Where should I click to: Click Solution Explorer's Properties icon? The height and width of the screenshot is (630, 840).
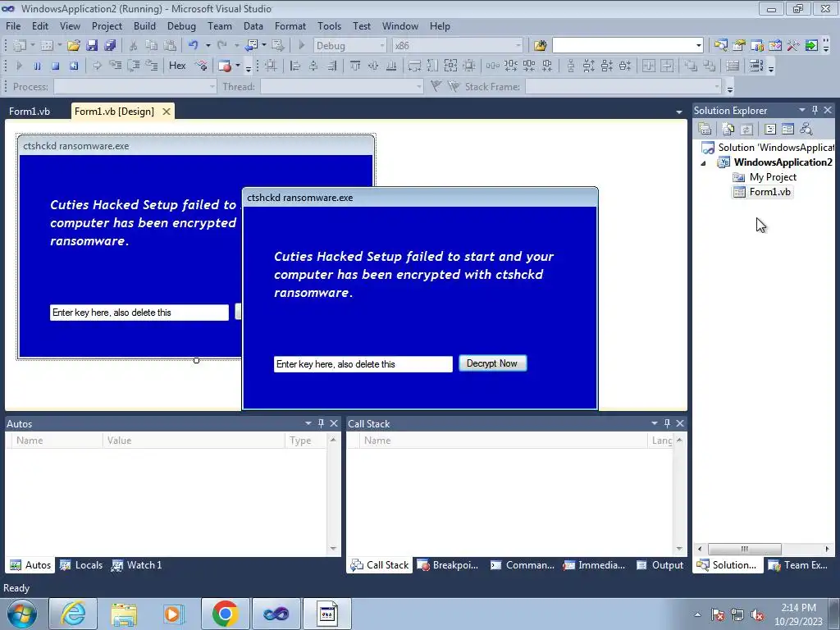click(x=705, y=129)
